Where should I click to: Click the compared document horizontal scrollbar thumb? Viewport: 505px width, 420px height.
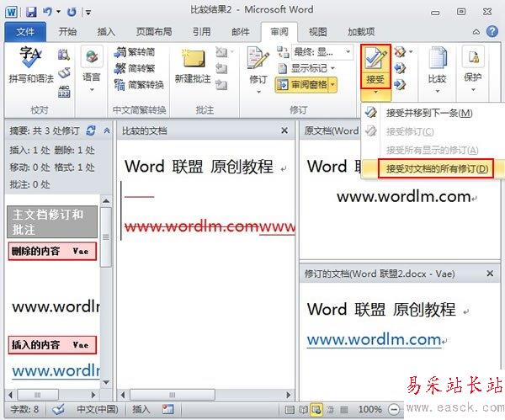(x=173, y=395)
